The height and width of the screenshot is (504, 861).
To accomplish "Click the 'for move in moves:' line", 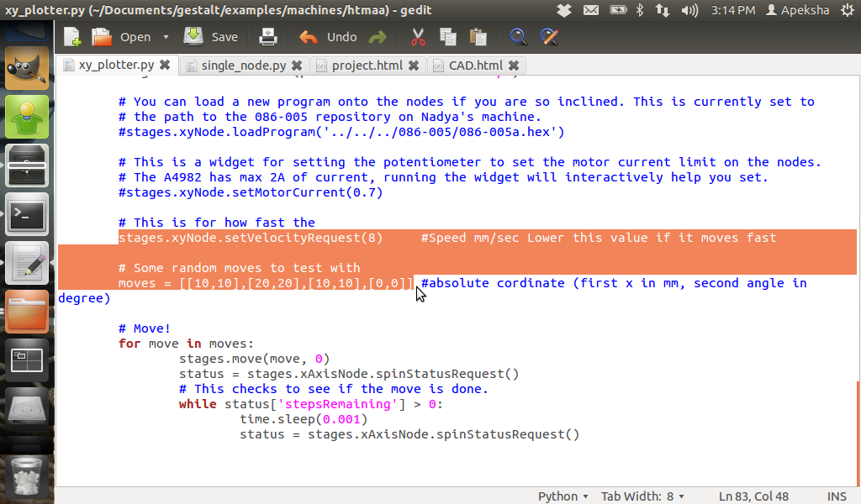I will (x=186, y=344).
